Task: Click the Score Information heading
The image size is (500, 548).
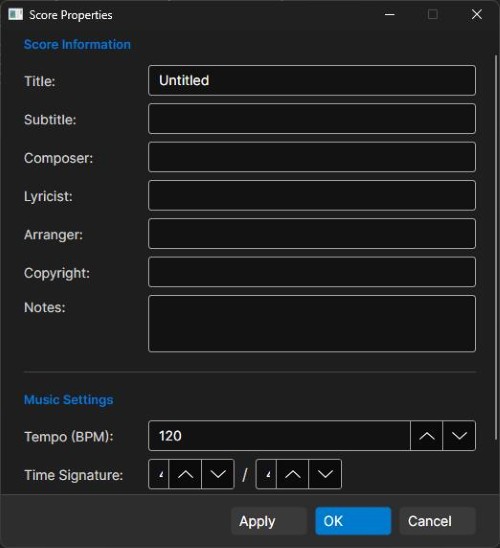Action: [77, 44]
